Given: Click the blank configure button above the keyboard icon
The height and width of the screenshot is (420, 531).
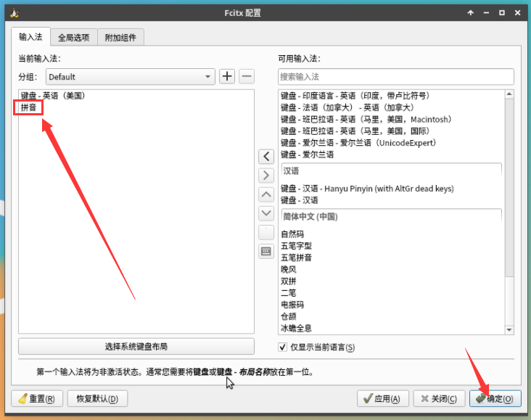Looking at the screenshot, I should coord(266,232).
